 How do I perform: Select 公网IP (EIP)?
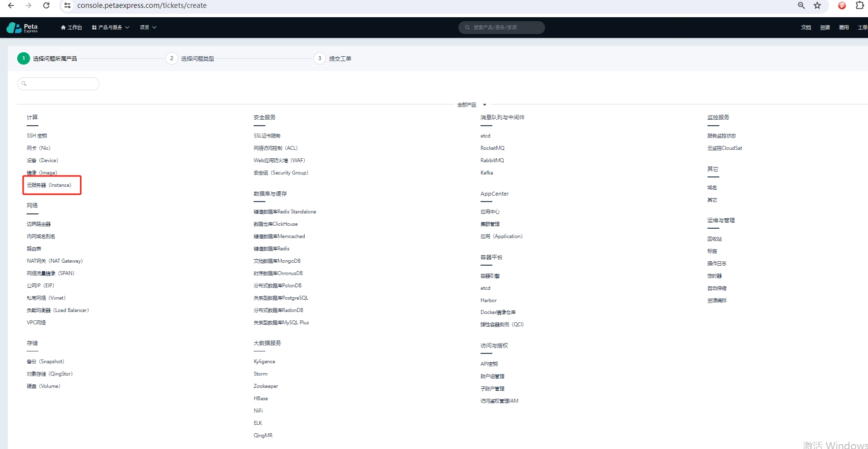coord(40,285)
